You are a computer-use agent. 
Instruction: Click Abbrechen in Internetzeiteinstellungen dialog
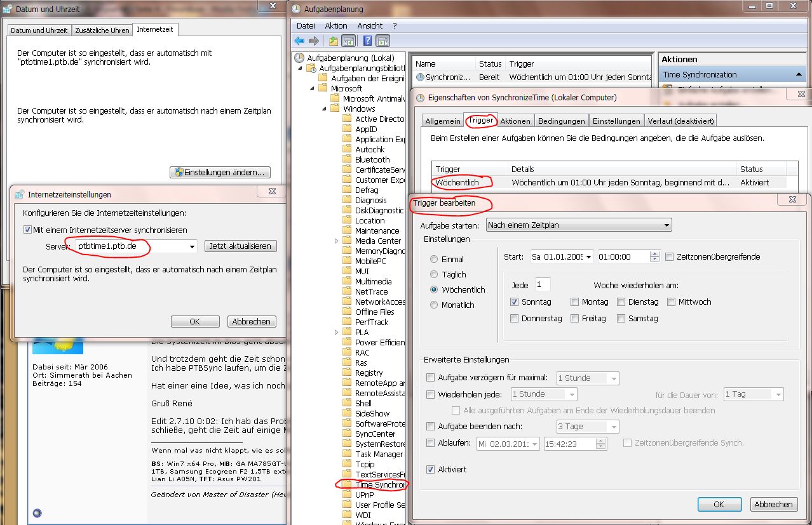(252, 322)
